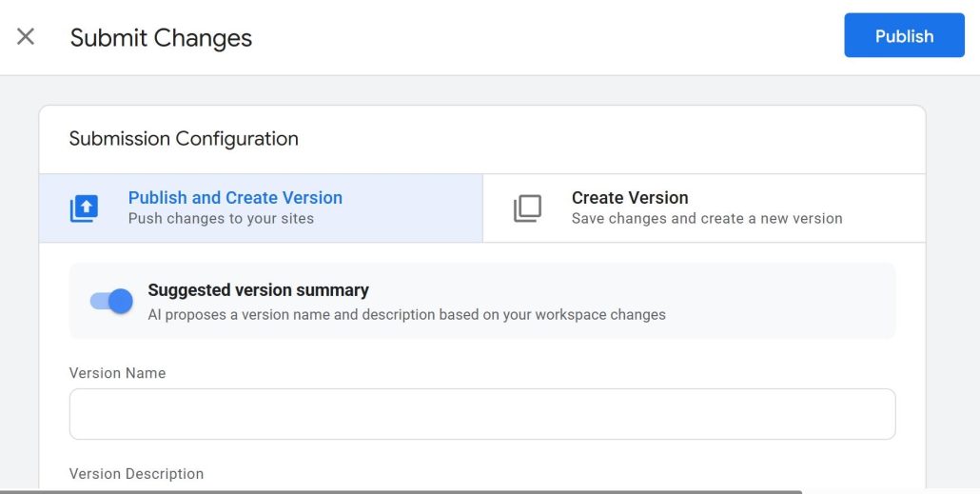Focus the Version Name input field
This screenshot has width=980, height=494.
point(481,414)
